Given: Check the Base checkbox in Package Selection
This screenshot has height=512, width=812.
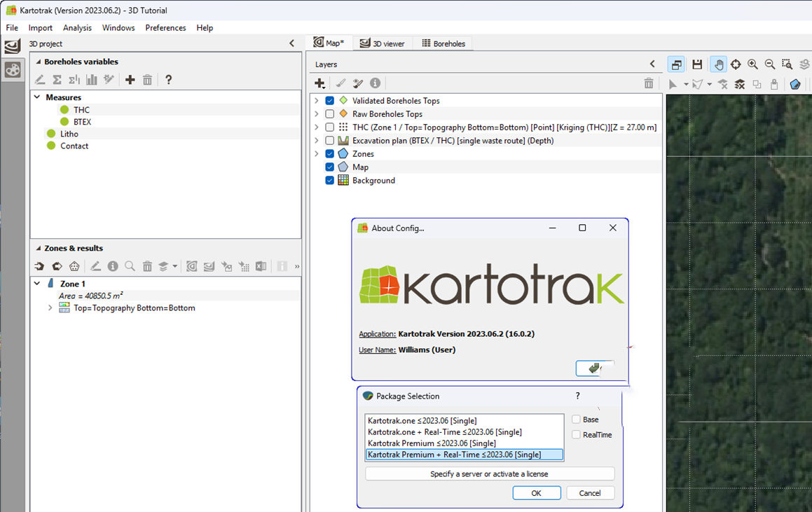Looking at the screenshot, I should 576,420.
